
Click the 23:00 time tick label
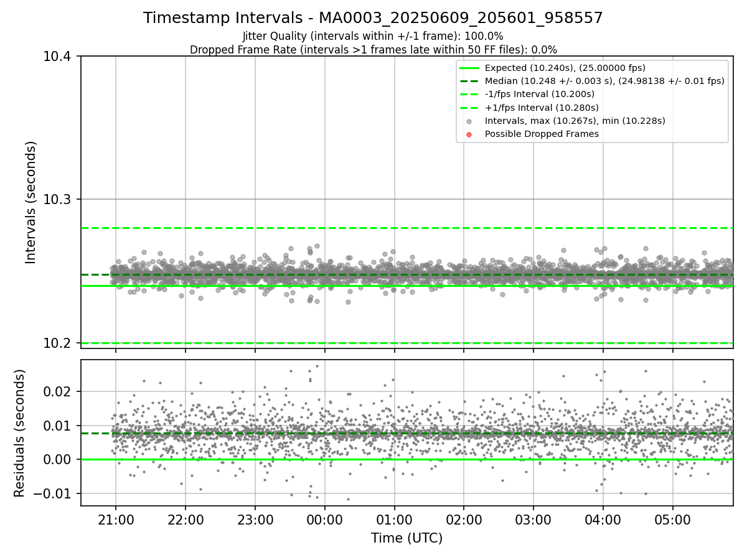[x=255, y=519]
